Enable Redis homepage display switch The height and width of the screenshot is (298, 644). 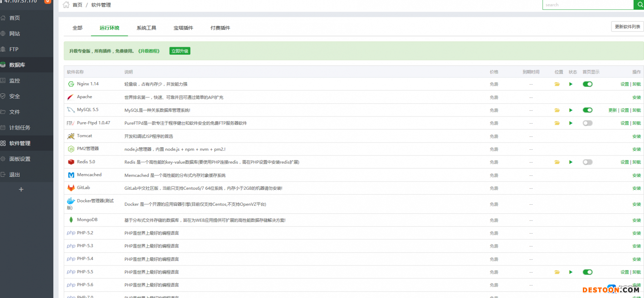coord(587,162)
